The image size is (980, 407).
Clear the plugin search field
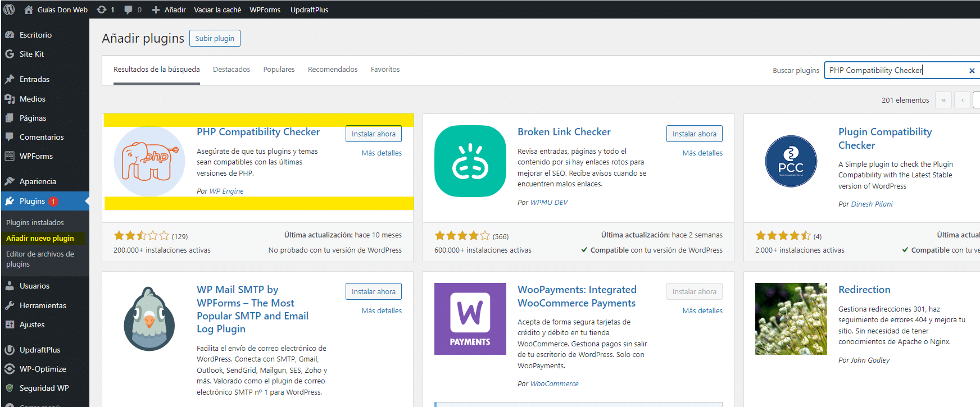pos(972,71)
